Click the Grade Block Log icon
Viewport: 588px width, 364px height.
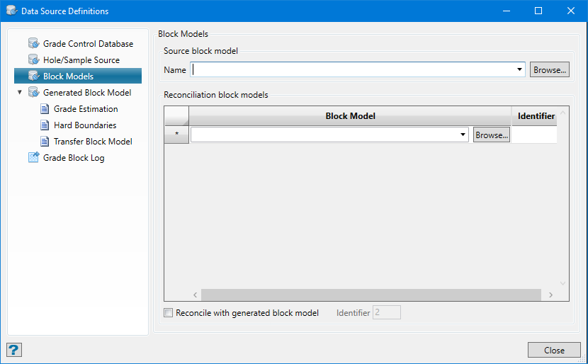click(x=33, y=158)
